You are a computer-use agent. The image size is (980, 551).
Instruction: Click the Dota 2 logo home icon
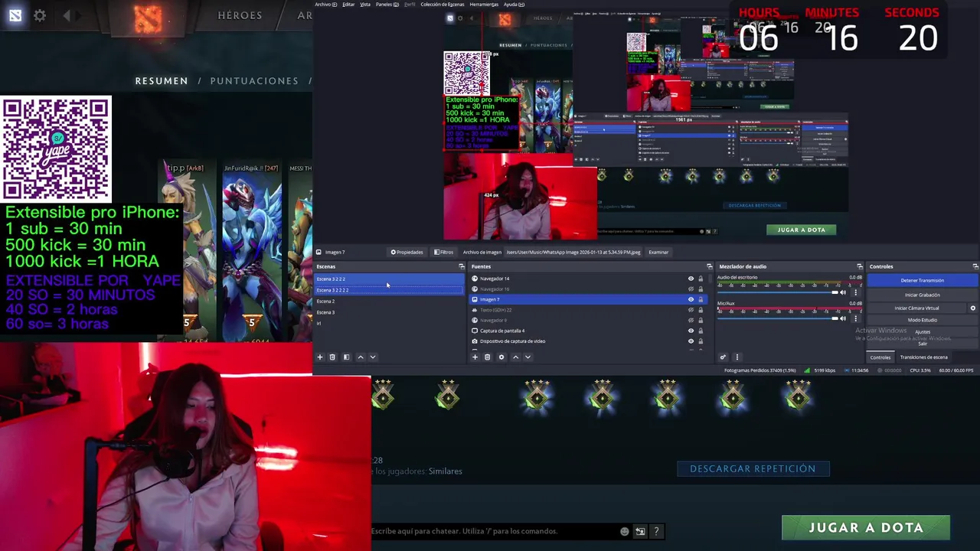(x=149, y=18)
